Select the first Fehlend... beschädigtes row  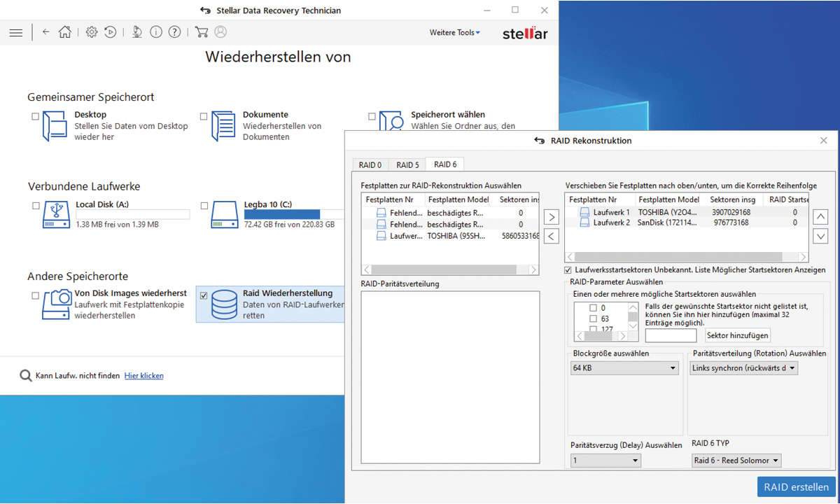coord(451,212)
